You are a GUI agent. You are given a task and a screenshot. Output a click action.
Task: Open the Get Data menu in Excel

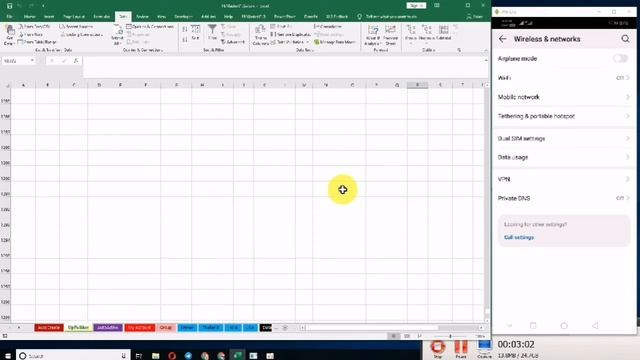tap(9, 35)
